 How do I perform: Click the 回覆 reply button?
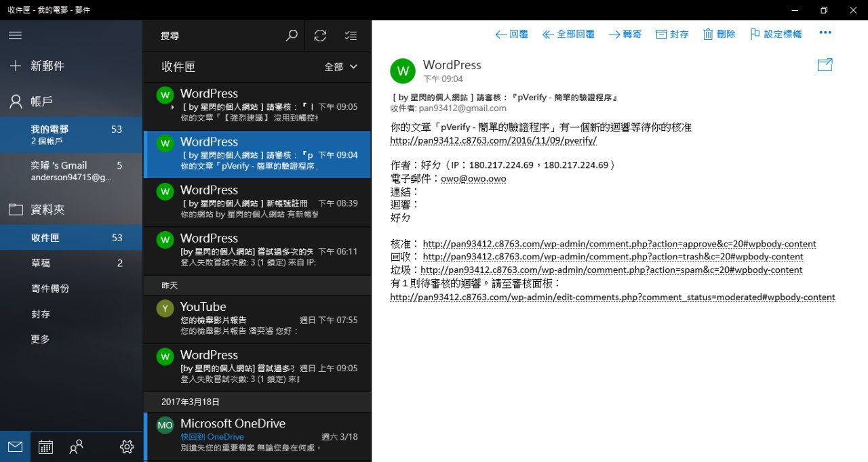click(x=512, y=34)
